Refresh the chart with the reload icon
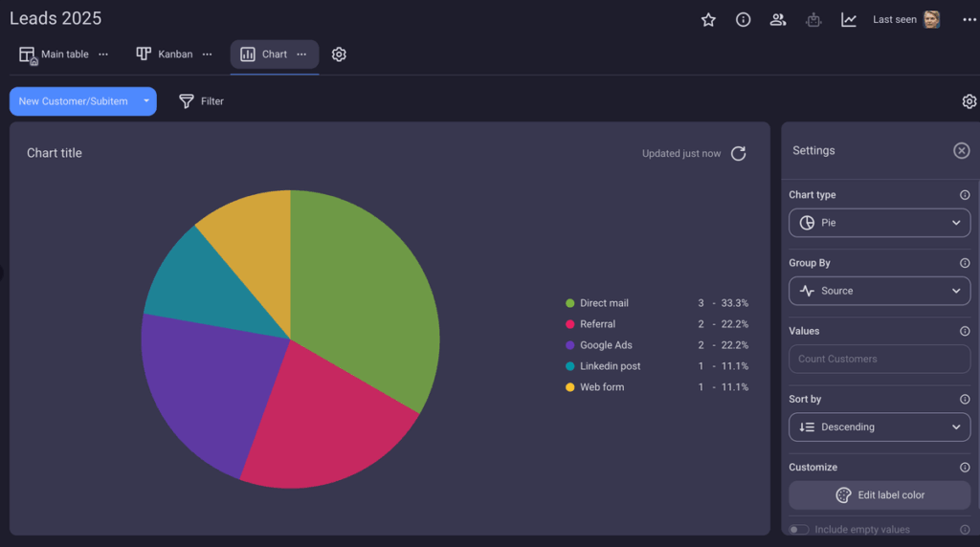 739,154
